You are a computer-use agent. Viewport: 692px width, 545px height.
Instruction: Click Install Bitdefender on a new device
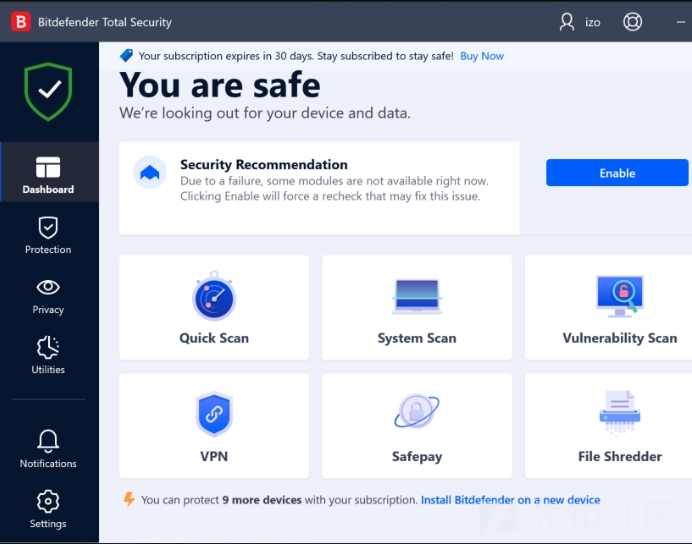[x=510, y=500]
